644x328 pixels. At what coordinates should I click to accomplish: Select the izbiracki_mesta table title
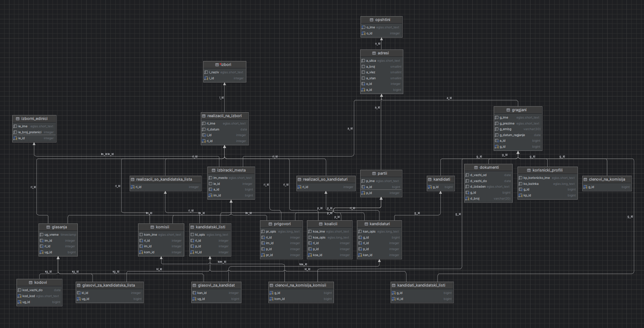click(231, 170)
